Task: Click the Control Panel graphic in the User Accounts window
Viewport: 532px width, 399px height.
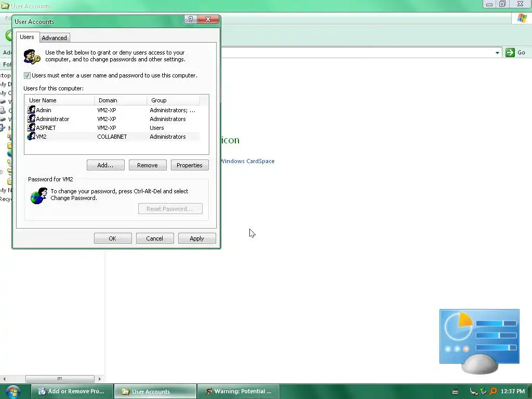Action: click(x=479, y=341)
